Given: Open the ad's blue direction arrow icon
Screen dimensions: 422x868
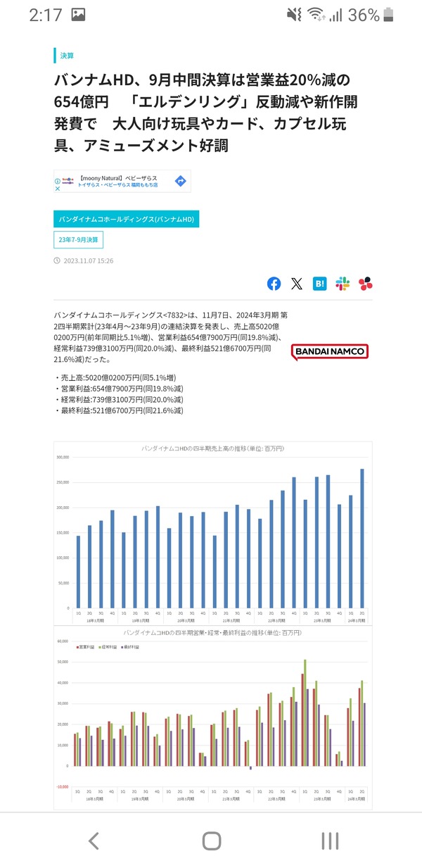Looking at the screenshot, I should click(180, 182).
